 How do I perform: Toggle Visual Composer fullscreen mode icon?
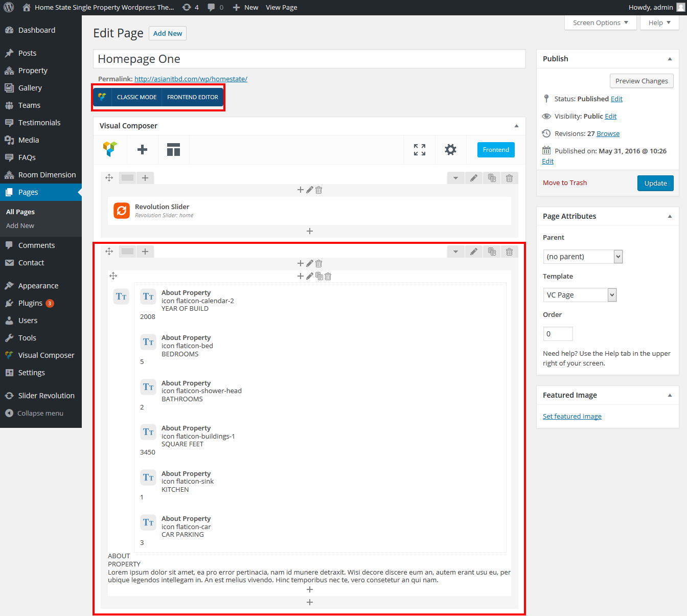(x=419, y=150)
